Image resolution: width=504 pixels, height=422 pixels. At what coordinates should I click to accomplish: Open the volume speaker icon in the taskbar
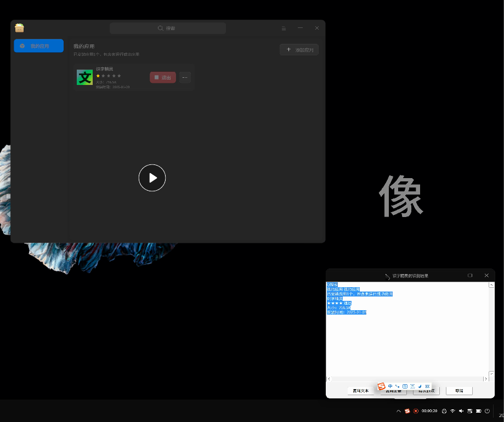[x=461, y=411]
